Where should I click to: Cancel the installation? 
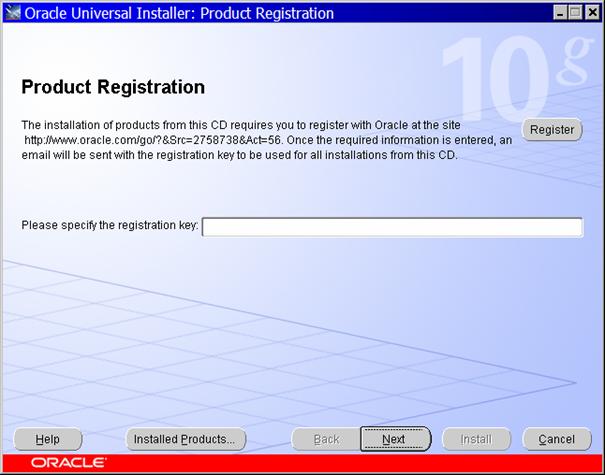[556, 439]
